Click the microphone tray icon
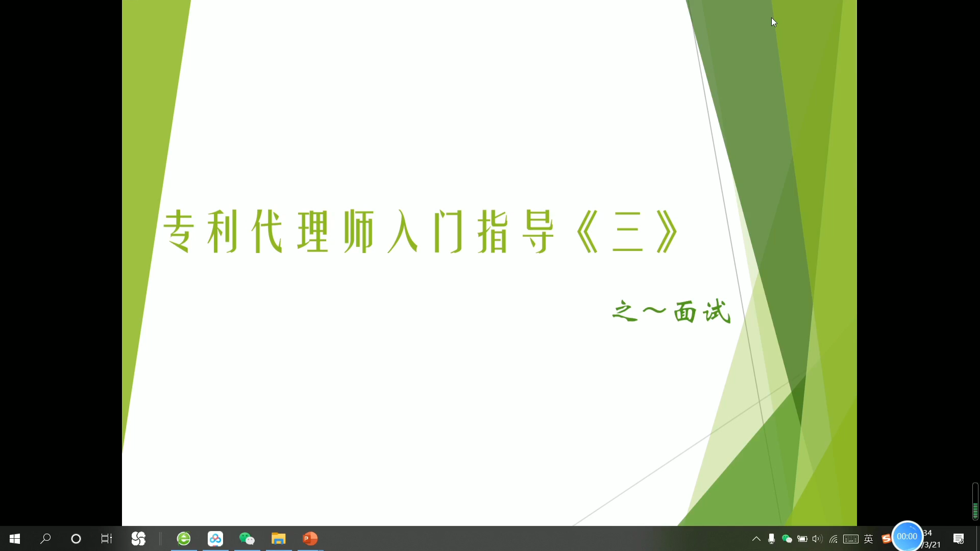The width and height of the screenshot is (980, 551). 772,539
